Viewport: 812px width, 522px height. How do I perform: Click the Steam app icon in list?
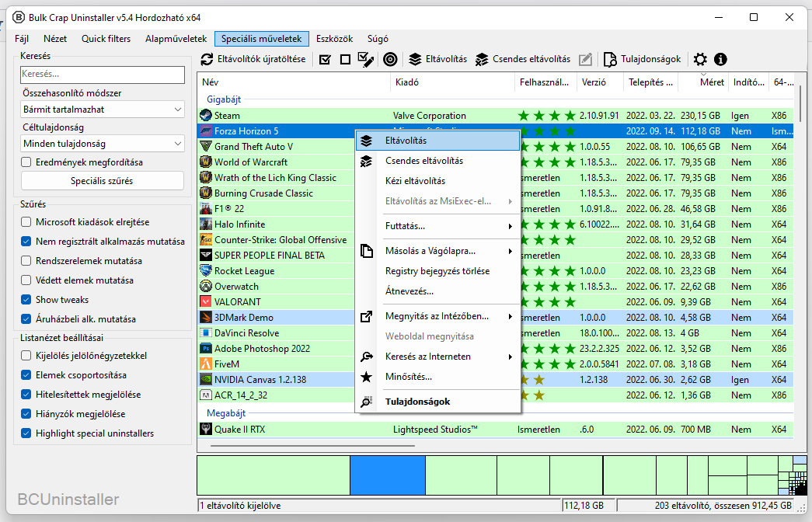click(x=206, y=116)
